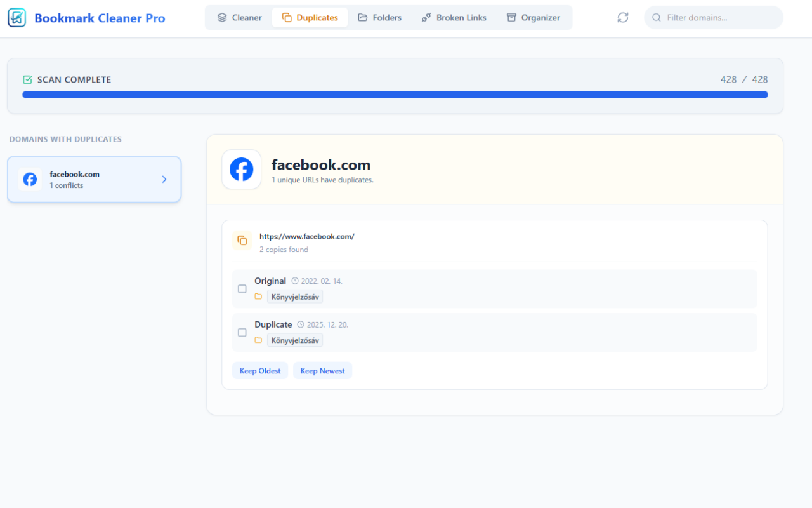Select facebook.com in the domains list
The width and height of the screenshot is (812, 508).
click(x=94, y=180)
